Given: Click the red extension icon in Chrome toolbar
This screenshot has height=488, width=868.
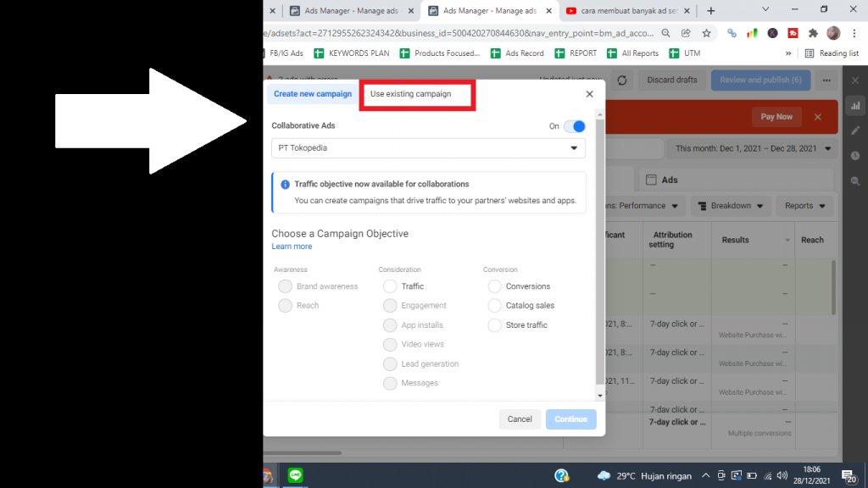Looking at the screenshot, I should (793, 33).
